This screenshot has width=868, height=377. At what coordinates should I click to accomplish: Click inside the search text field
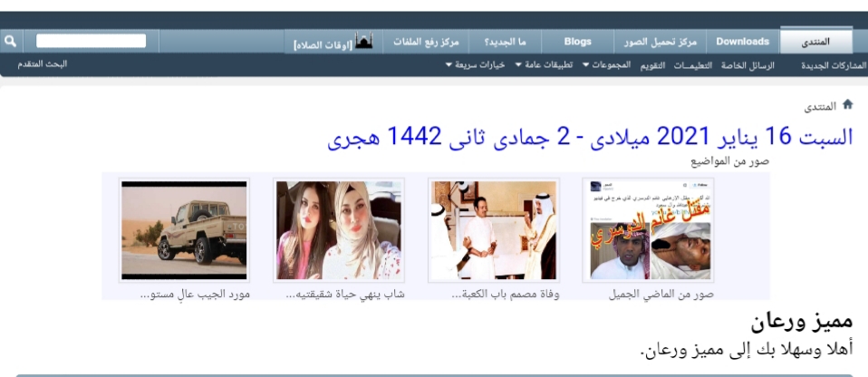point(91,42)
